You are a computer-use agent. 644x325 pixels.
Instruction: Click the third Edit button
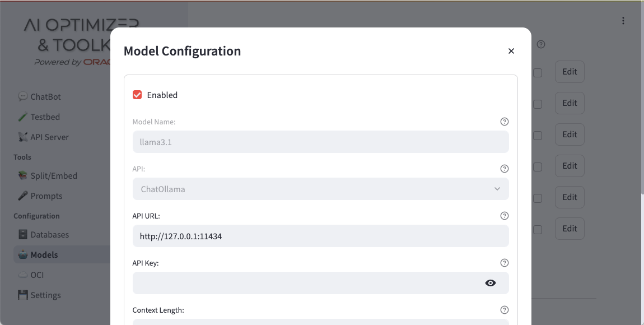570,134
